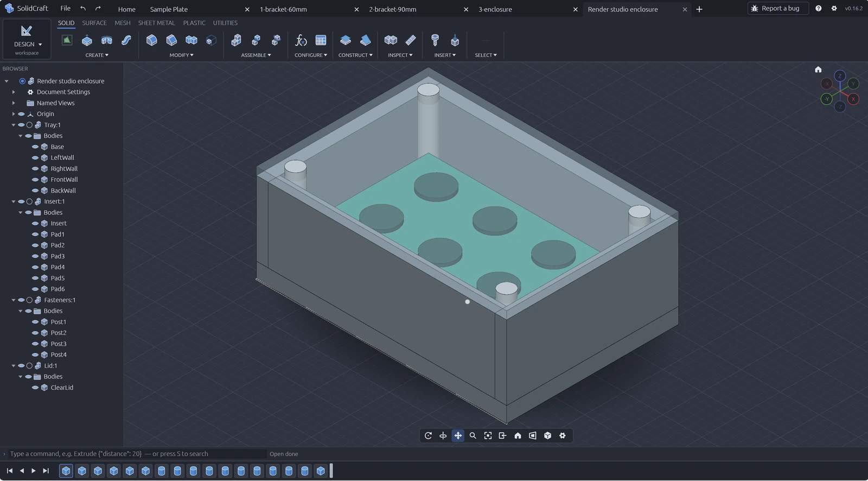
Task: Open the DESIGN workspace switcher
Action: point(27,39)
